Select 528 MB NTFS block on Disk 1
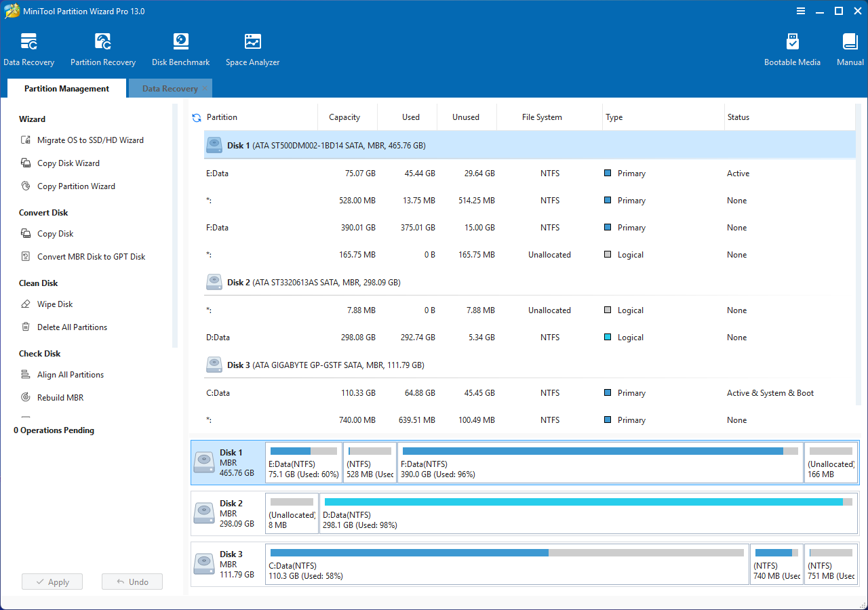868x610 pixels. coord(370,462)
